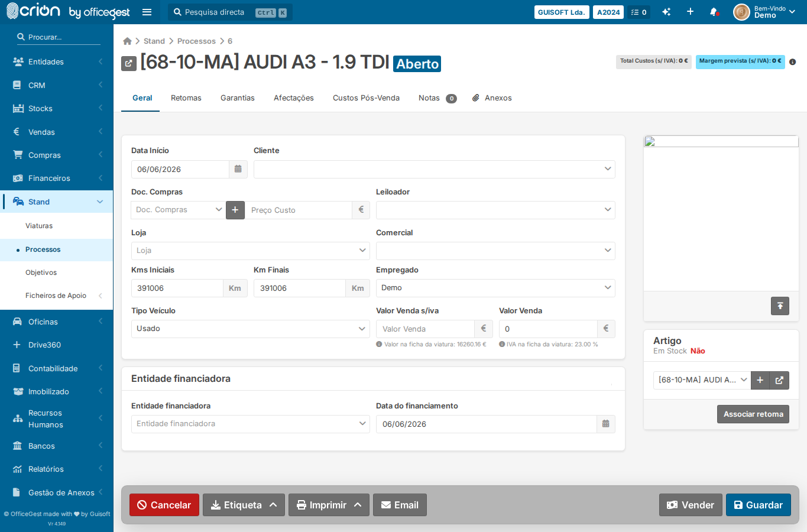Open the Relatórios sidebar menu

point(57,469)
